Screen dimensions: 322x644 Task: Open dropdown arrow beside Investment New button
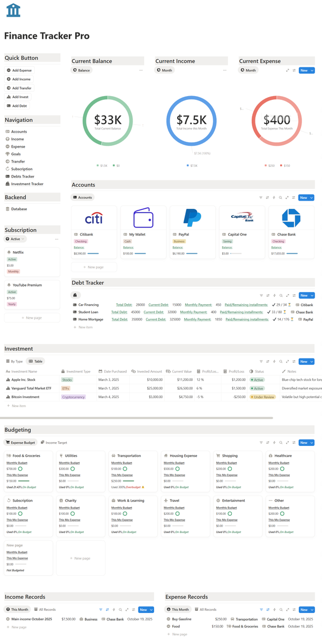312,361
